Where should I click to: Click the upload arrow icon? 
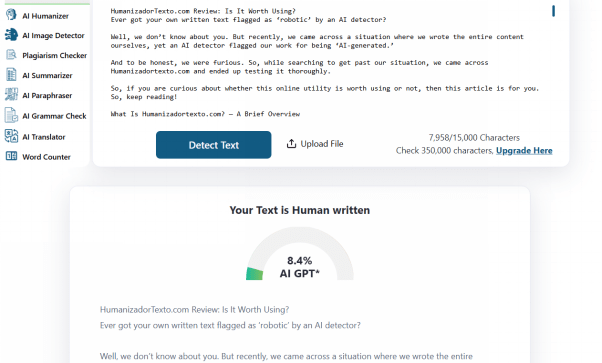click(x=291, y=144)
